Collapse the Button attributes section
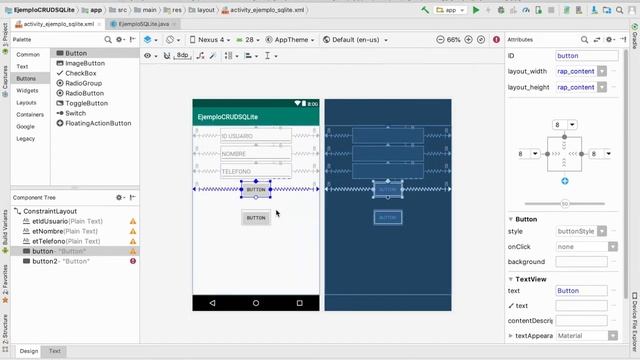The height and width of the screenshot is (360, 640). [x=510, y=220]
